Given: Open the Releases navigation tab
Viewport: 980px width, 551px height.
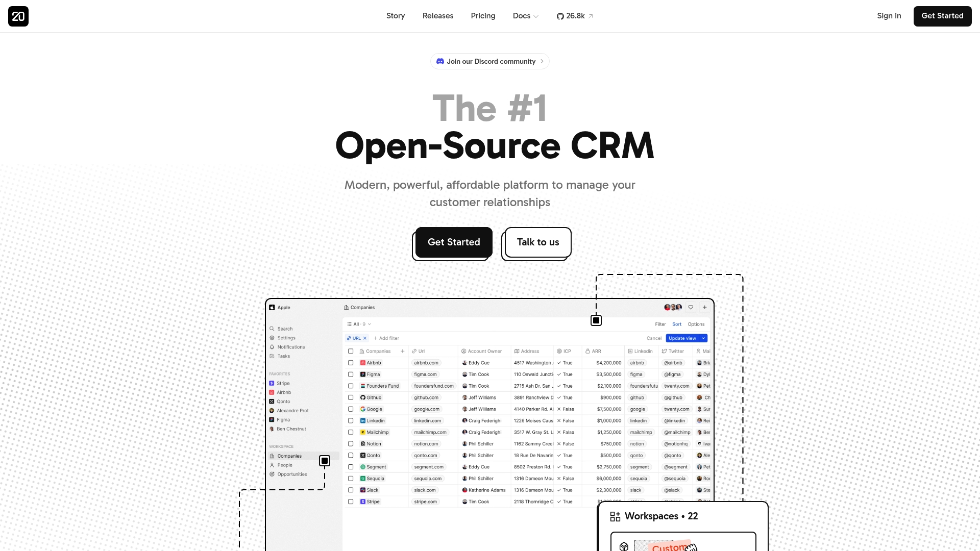Looking at the screenshot, I should tap(437, 15).
